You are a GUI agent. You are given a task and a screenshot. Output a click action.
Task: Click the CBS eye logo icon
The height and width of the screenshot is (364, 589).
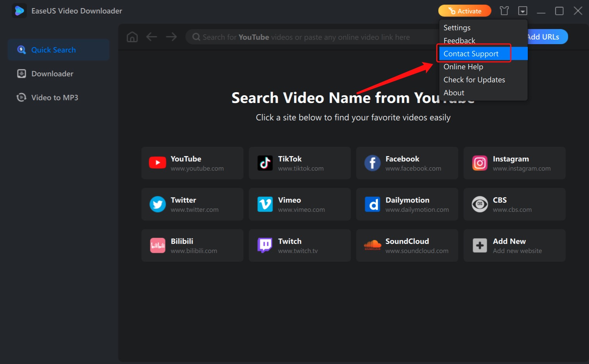point(480,204)
